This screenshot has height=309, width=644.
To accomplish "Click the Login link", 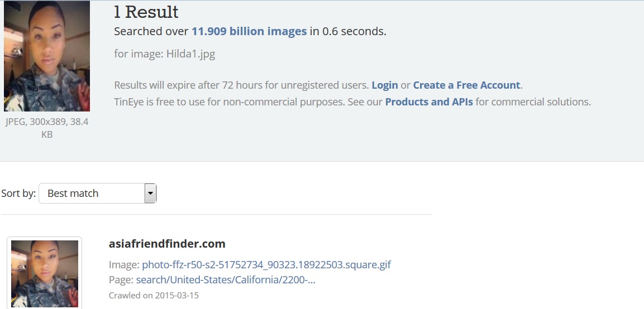I will coord(385,85).
